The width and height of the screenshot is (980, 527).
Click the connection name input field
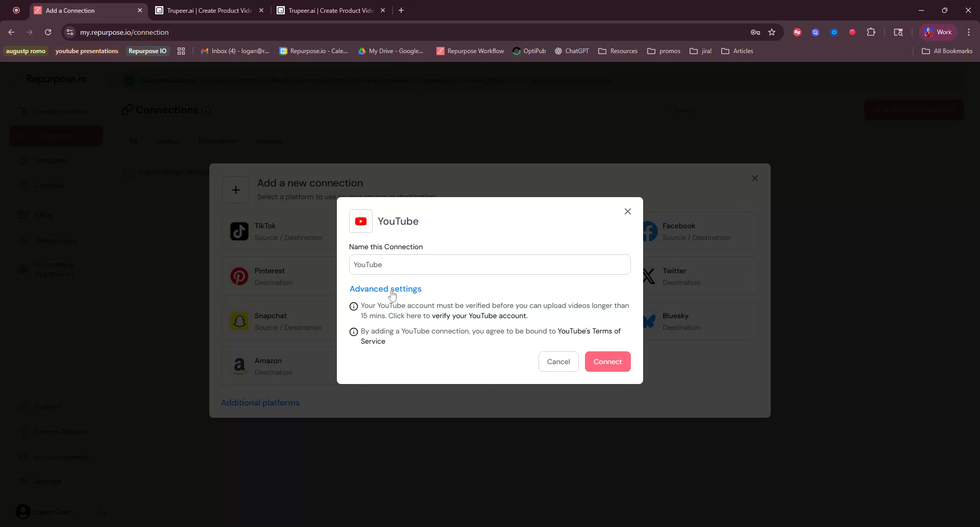(x=489, y=265)
